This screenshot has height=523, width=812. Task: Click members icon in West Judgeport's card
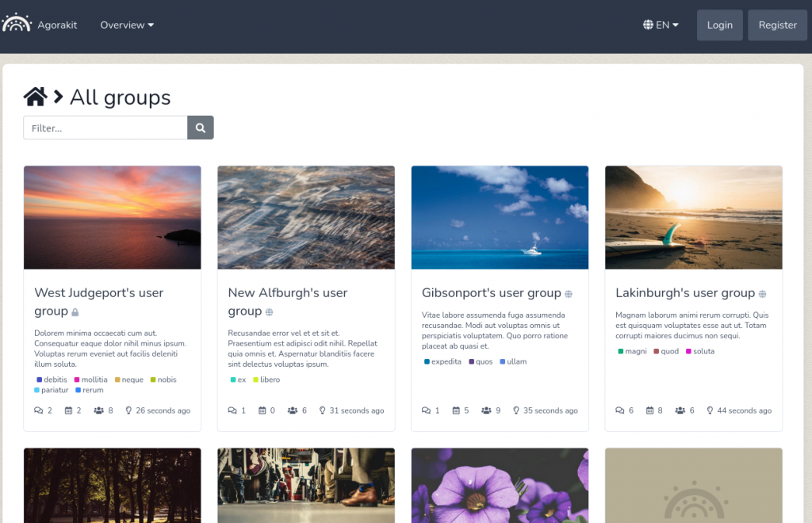(98, 410)
